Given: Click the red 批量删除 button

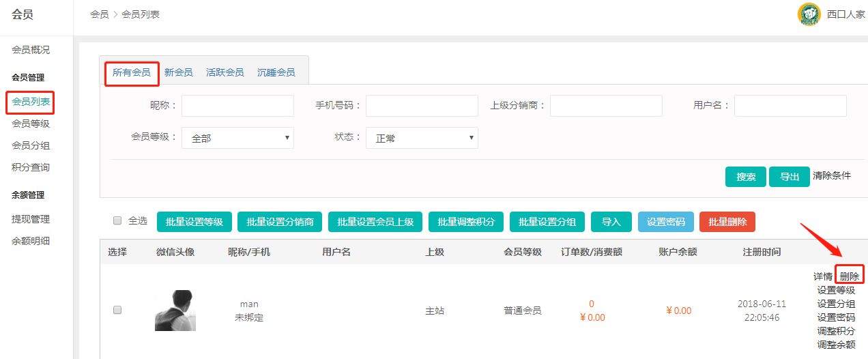Looking at the screenshot, I should coord(727,222).
